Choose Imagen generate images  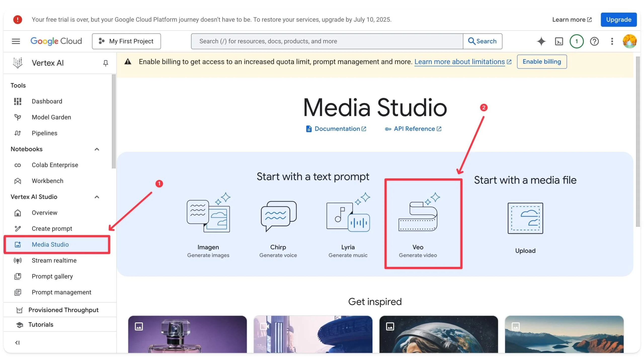[208, 225]
